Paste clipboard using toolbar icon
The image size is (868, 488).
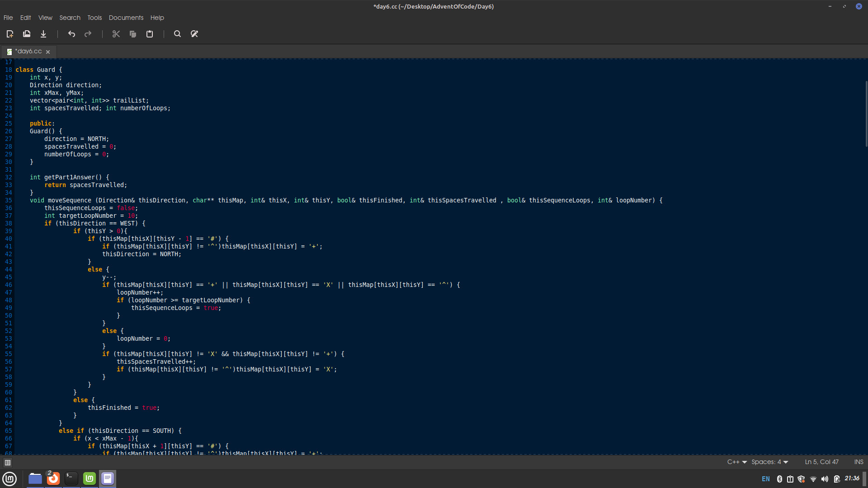coord(150,34)
